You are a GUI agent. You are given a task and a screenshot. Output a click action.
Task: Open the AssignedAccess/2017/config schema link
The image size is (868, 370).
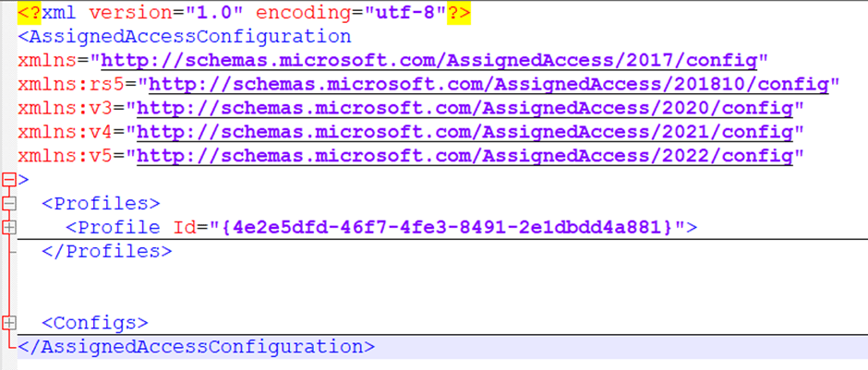pos(429,61)
